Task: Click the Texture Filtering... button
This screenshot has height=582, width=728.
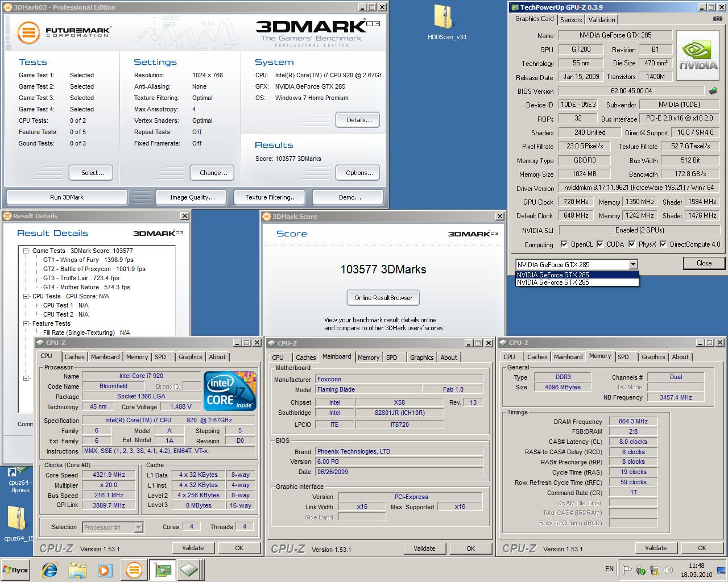Action: pos(271,197)
